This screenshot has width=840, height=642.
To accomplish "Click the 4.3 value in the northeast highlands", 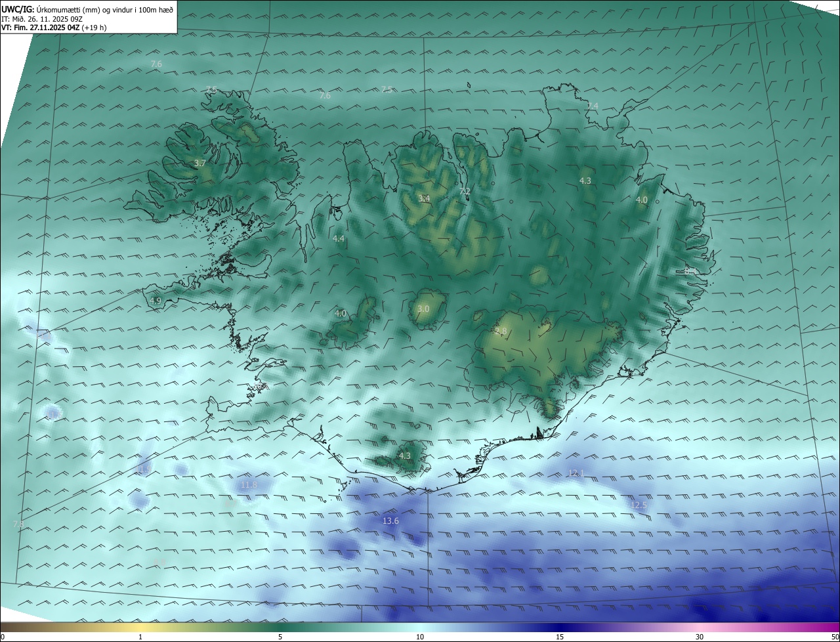I will pyautogui.click(x=585, y=181).
